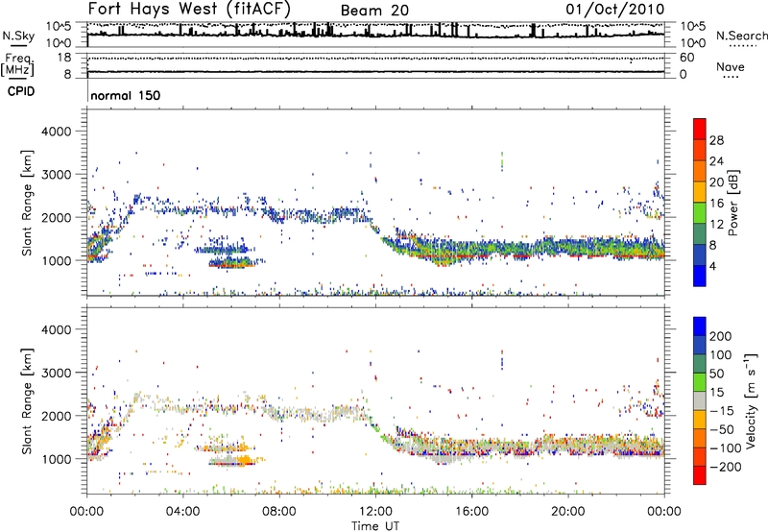Click the '24' power colorbar value
Image resolution: width=768 pixels, height=532 pixels.
click(x=716, y=161)
